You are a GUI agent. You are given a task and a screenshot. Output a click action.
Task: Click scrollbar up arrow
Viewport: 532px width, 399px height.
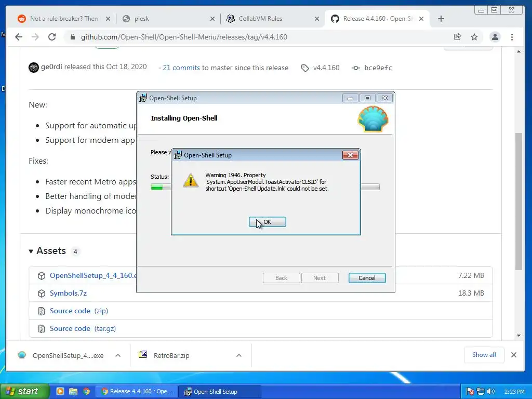pyautogui.click(x=518, y=51)
